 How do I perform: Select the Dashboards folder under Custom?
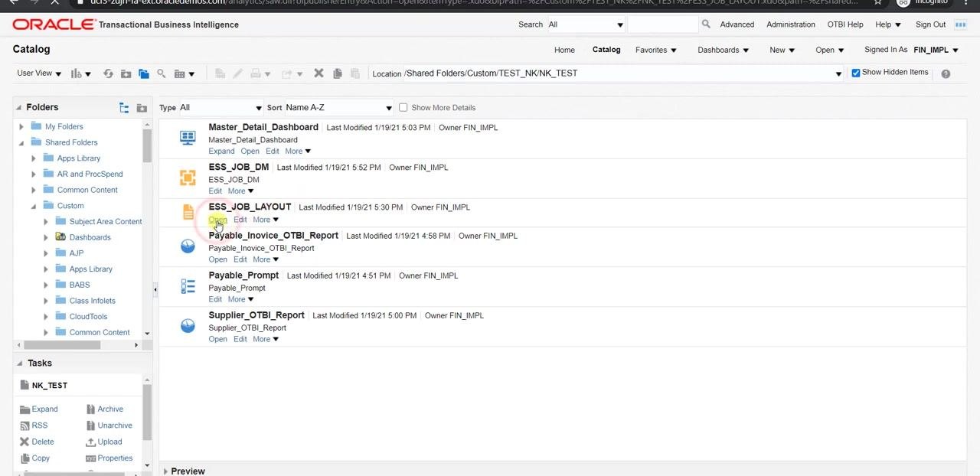click(90, 237)
